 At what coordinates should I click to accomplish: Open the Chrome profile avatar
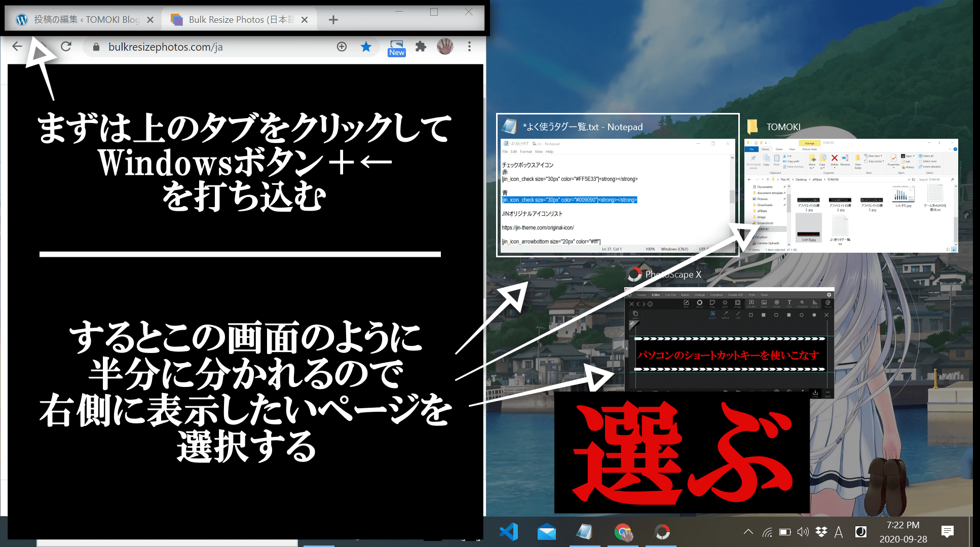445,47
